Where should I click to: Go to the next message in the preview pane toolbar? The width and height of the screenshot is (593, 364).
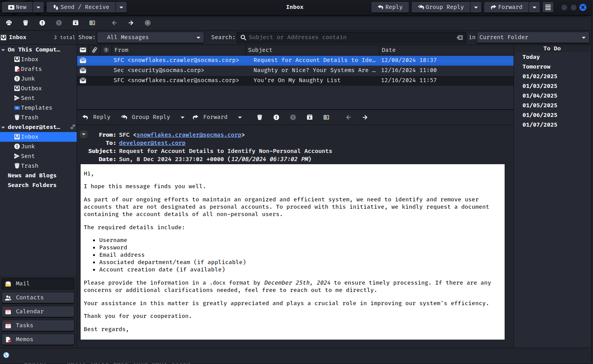coord(365,117)
